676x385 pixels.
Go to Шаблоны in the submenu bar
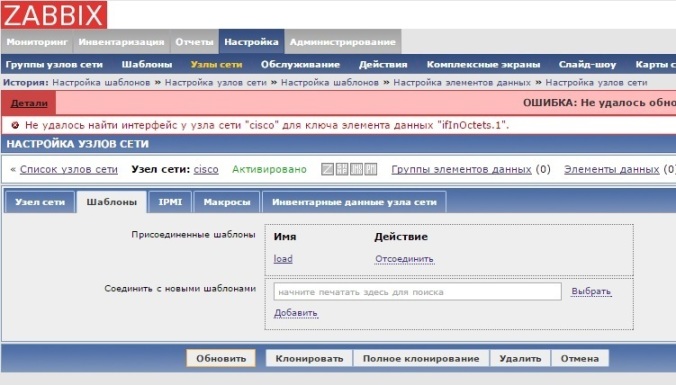147,65
